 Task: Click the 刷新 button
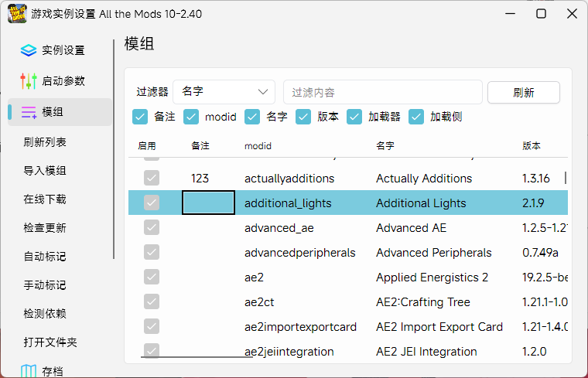point(523,93)
